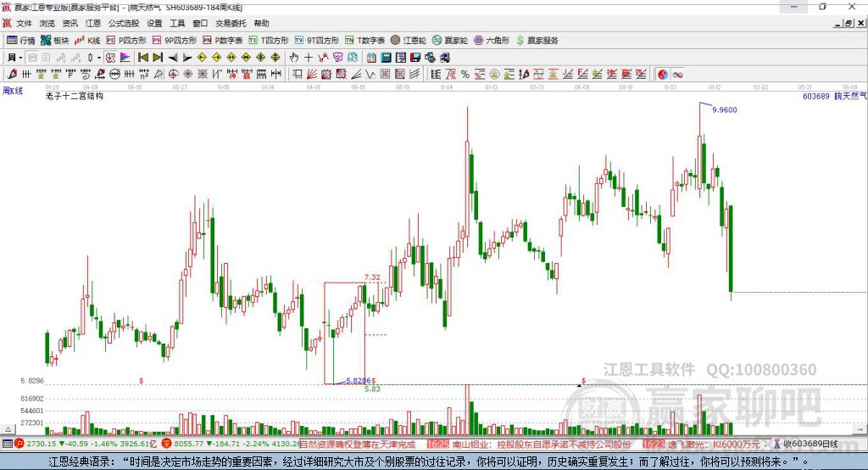Click the status bar grid icon

(x=7, y=444)
